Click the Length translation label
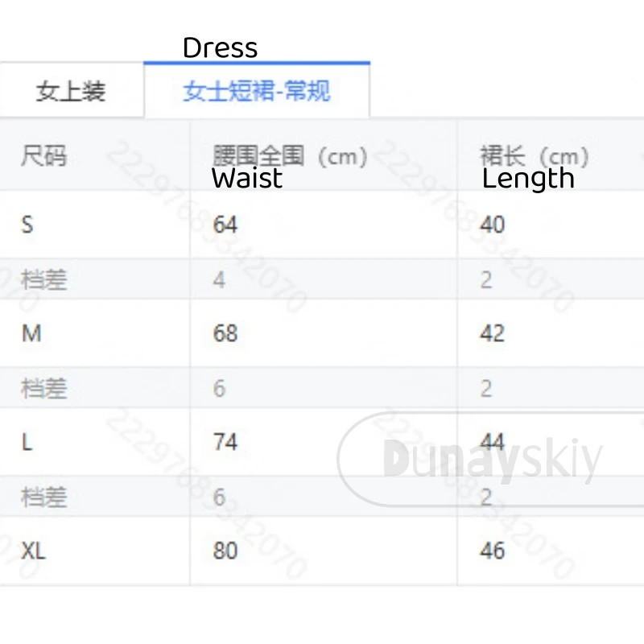 click(x=528, y=179)
